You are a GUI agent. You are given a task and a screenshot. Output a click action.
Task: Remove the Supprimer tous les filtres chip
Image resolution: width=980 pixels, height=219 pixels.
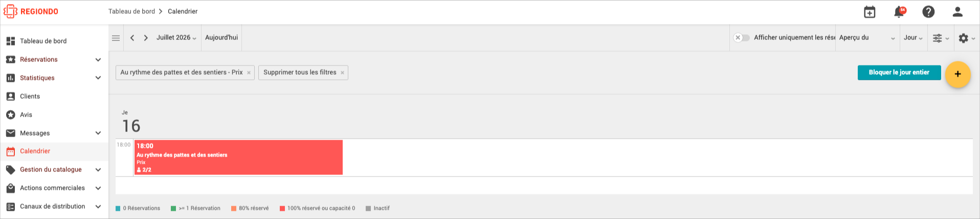(x=342, y=73)
